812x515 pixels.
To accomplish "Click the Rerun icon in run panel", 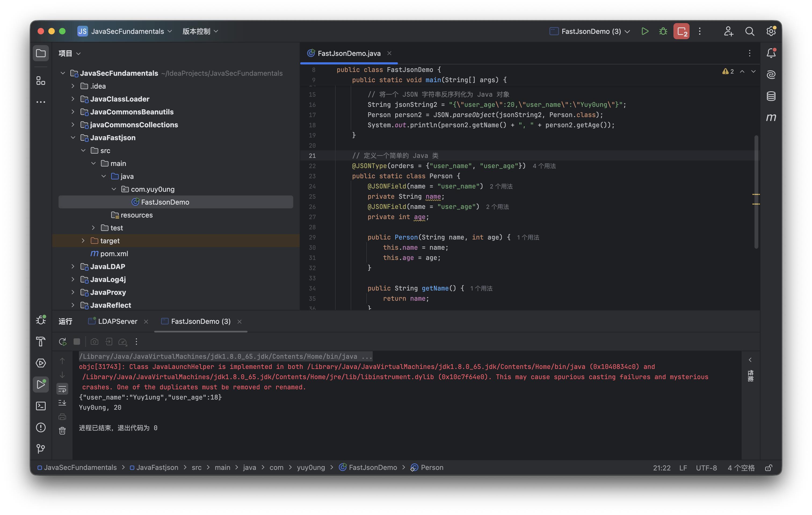I will tap(62, 342).
